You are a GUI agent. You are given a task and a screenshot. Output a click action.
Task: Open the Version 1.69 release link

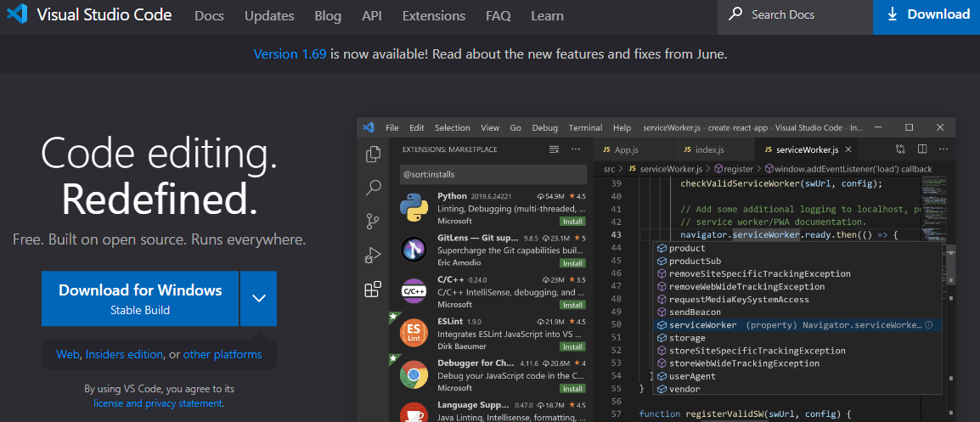click(290, 54)
